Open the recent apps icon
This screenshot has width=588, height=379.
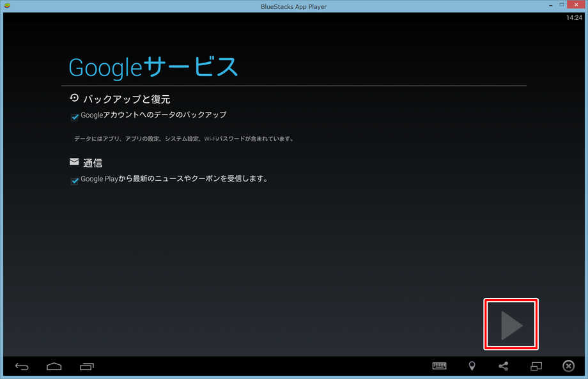pyautogui.click(x=87, y=366)
